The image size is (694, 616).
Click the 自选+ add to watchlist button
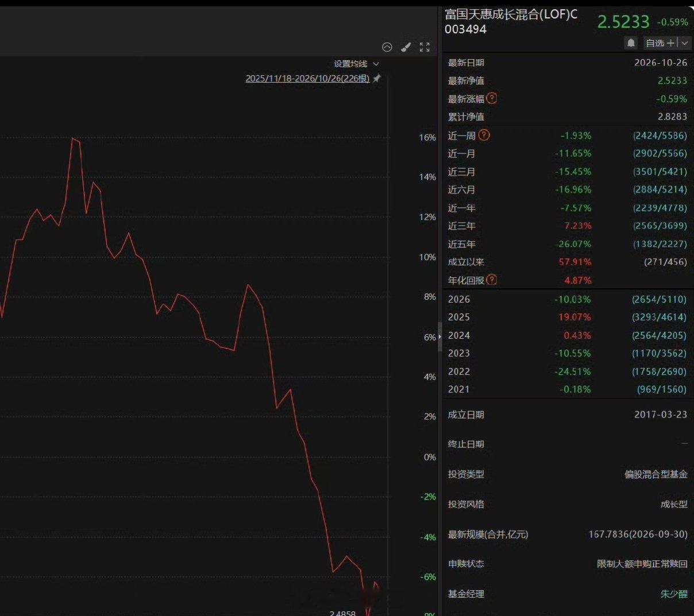pyautogui.click(x=660, y=43)
